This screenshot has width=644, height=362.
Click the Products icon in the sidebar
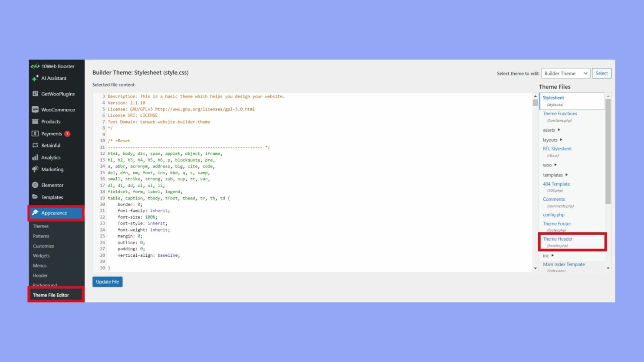(36, 121)
